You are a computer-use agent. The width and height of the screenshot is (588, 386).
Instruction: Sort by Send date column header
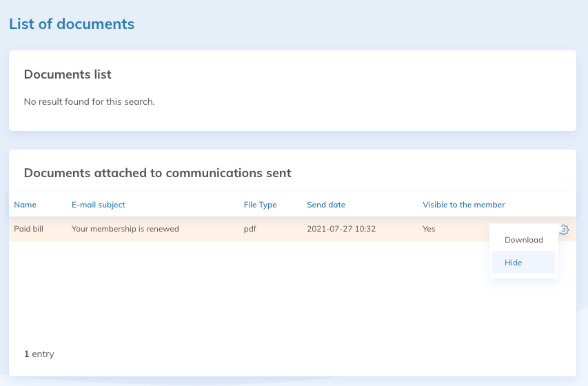[326, 205]
